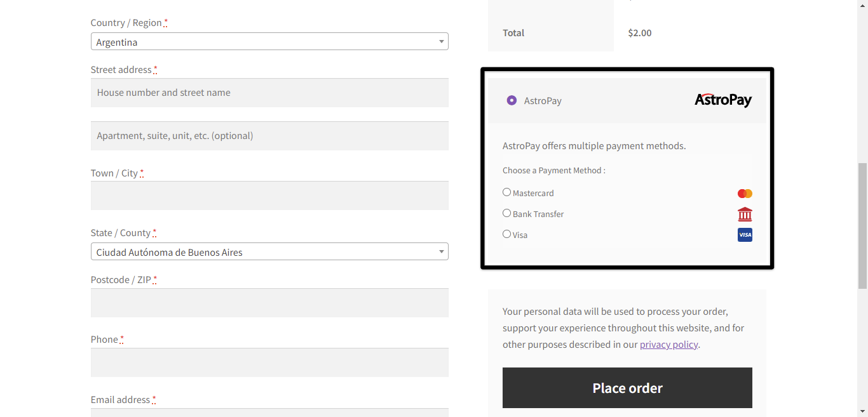Click the scrollbar down arrow

pyautogui.click(x=862, y=411)
